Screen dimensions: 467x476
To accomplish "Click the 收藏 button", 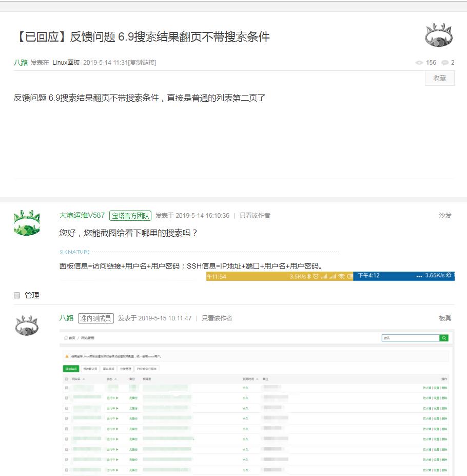I will pos(439,78).
